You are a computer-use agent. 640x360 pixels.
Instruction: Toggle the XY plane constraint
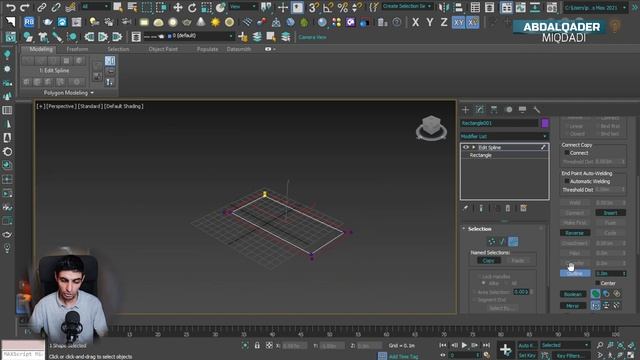coord(458,22)
